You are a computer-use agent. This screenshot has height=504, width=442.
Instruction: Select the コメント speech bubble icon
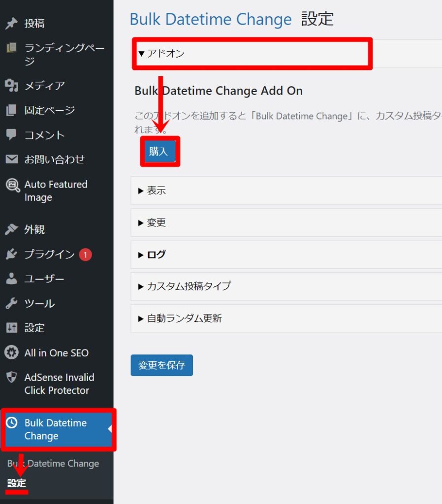click(x=10, y=134)
